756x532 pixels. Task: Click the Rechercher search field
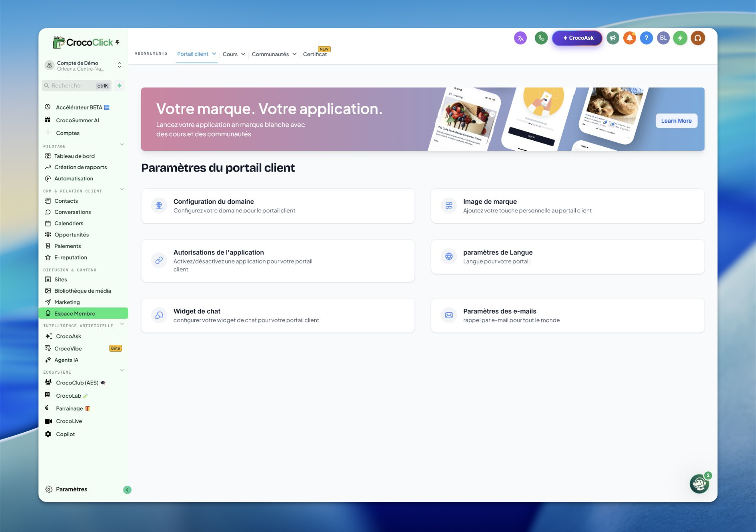77,85
